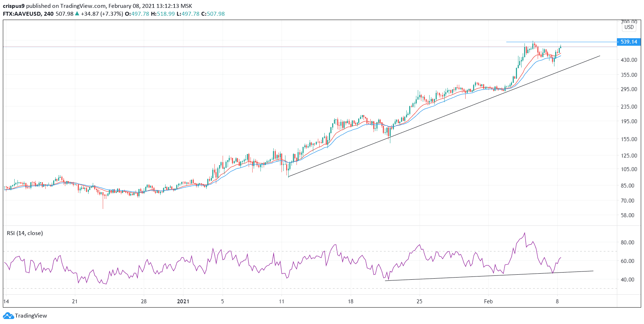Click date 11 on time axis
644x324 pixels.
(282, 301)
